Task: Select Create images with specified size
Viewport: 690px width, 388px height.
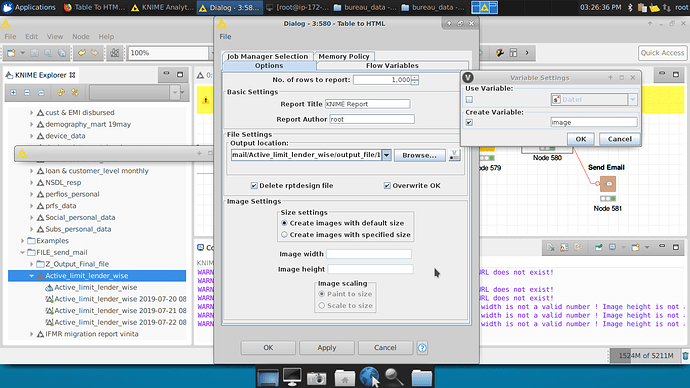Action: tap(284, 235)
